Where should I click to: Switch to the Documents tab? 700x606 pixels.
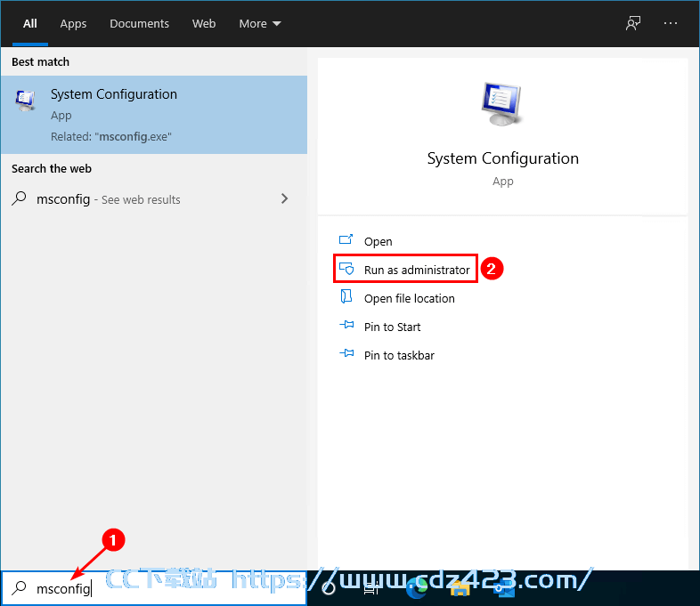click(x=139, y=24)
